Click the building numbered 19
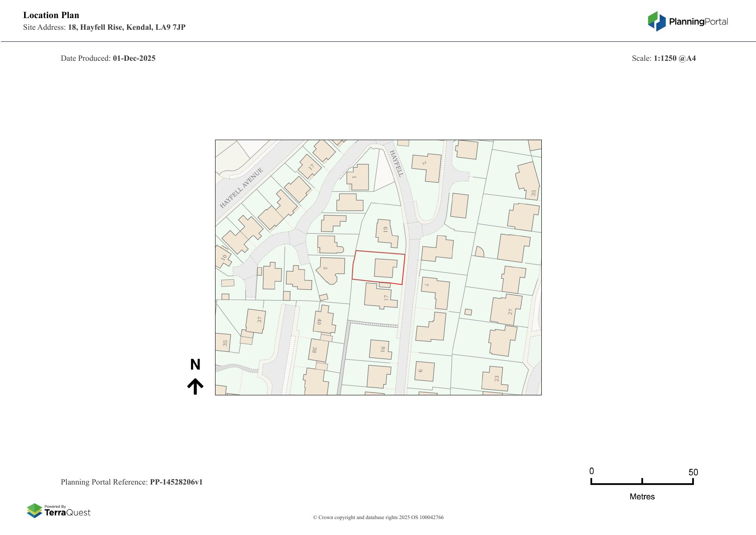 click(x=386, y=232)
